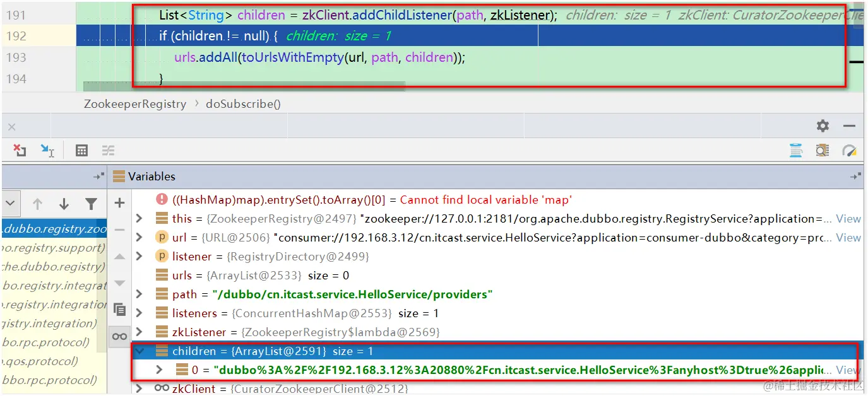Click inline hint 'children: size = 1' on line 192

click(x=339, y=36)
